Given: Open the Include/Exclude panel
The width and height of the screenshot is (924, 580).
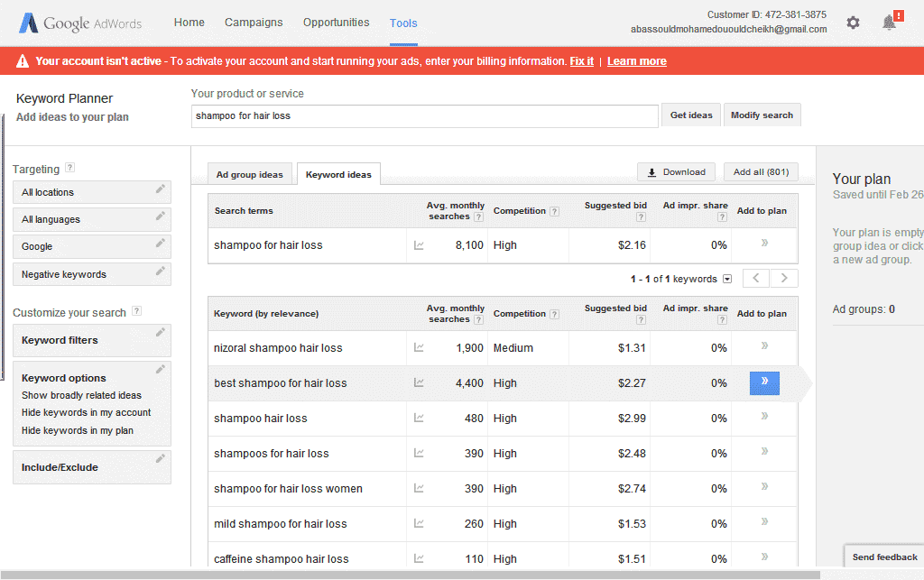Looking at the screenshot, I should click(x=92, y=467).
